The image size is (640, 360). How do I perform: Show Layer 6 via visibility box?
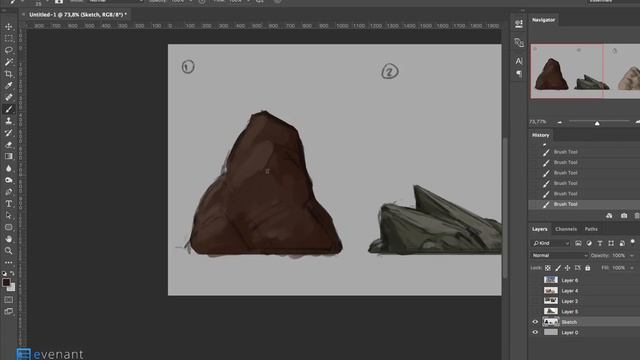535,280
